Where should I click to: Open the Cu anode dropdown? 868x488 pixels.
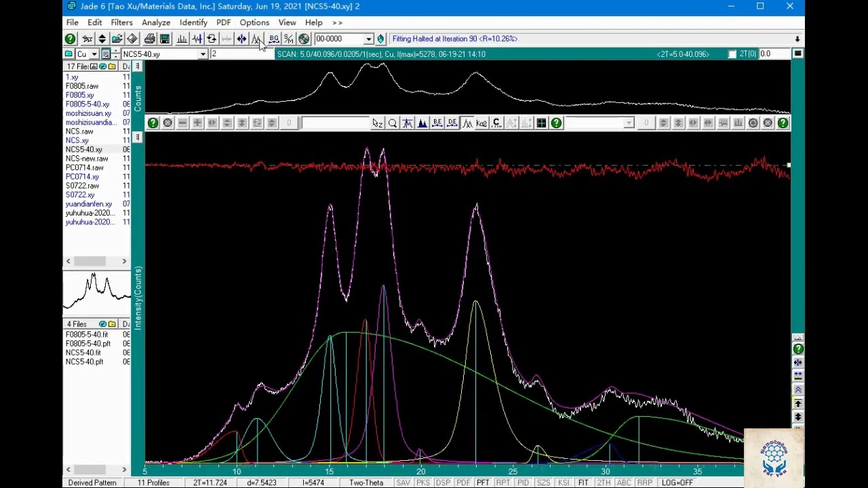coord(96,54)
